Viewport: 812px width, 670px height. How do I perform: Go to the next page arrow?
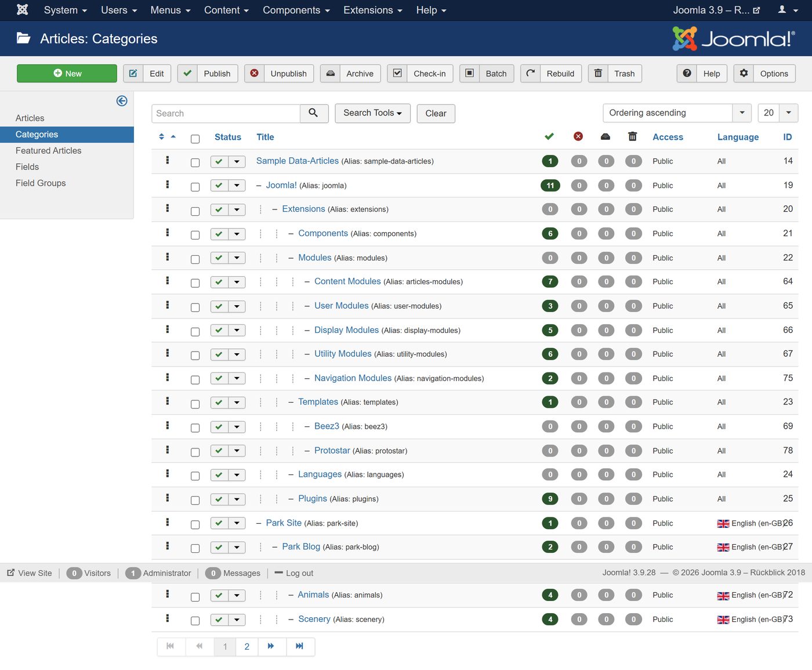[x=271, y=646]
